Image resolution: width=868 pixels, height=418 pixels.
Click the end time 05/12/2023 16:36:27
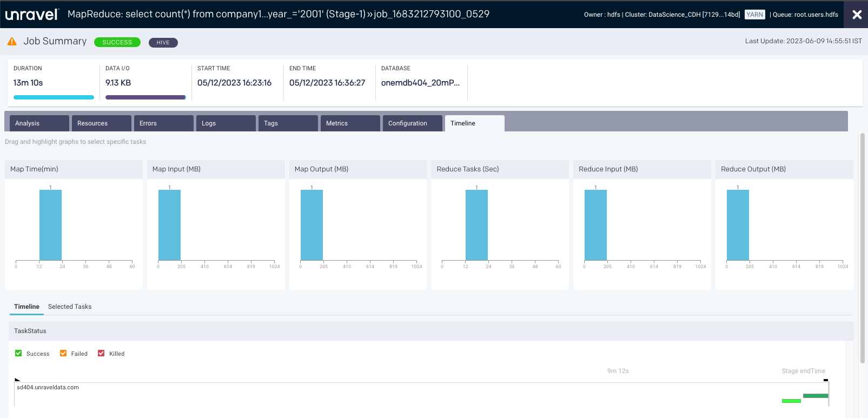(x=327, y=83)
